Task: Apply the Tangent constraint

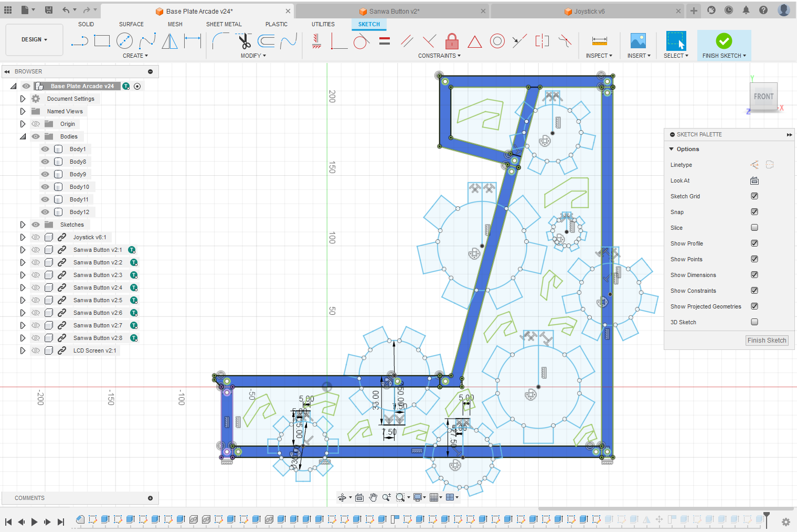Action: pos(361,41)
